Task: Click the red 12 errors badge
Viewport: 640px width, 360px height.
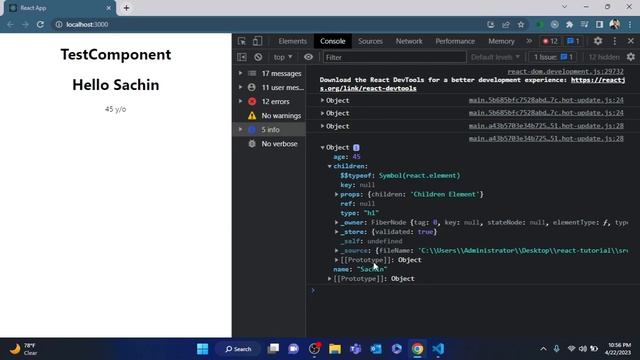Action: tap(550, 41)
